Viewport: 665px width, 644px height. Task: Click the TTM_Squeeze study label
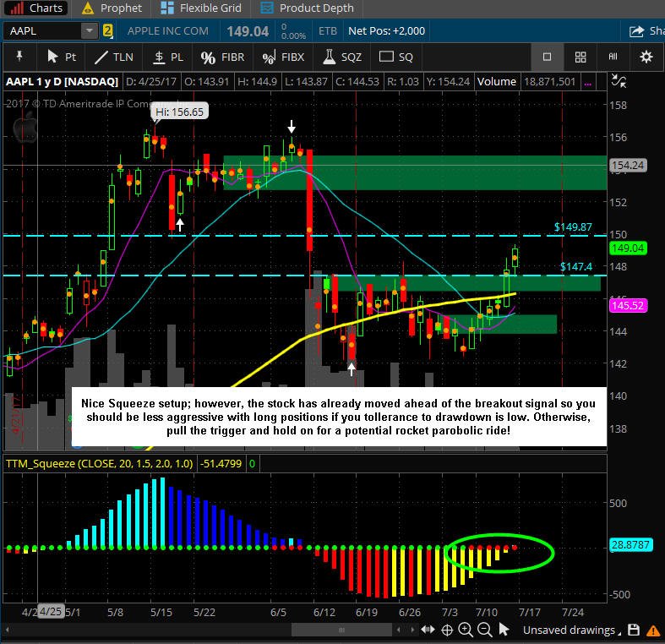point(99,463)
